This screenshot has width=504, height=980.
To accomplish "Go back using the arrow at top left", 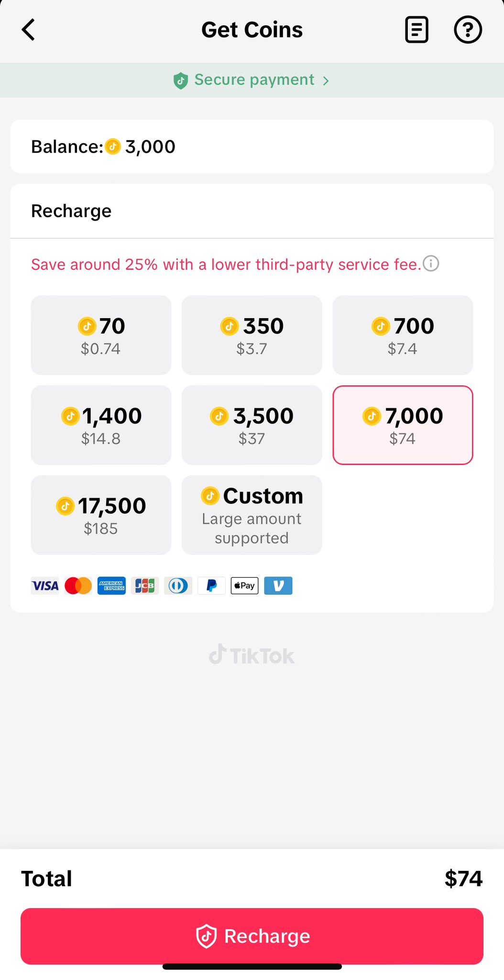I will point(28,30).
